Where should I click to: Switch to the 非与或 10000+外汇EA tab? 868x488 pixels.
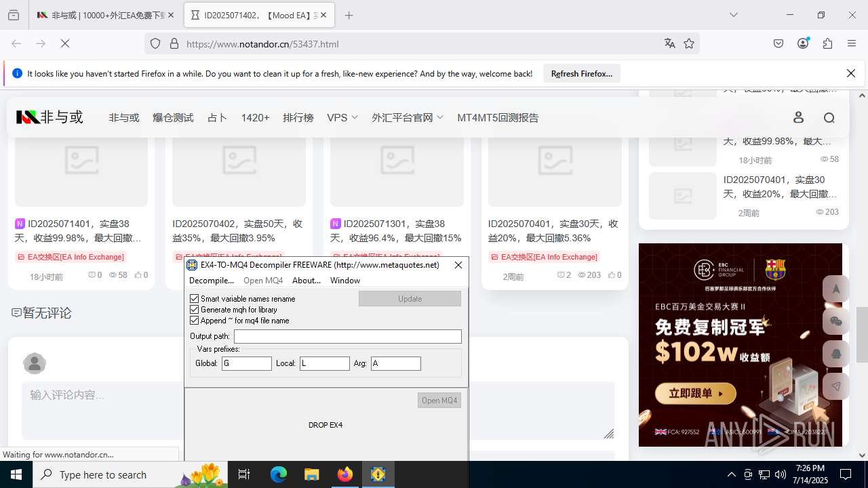click(x=106, y=15)
